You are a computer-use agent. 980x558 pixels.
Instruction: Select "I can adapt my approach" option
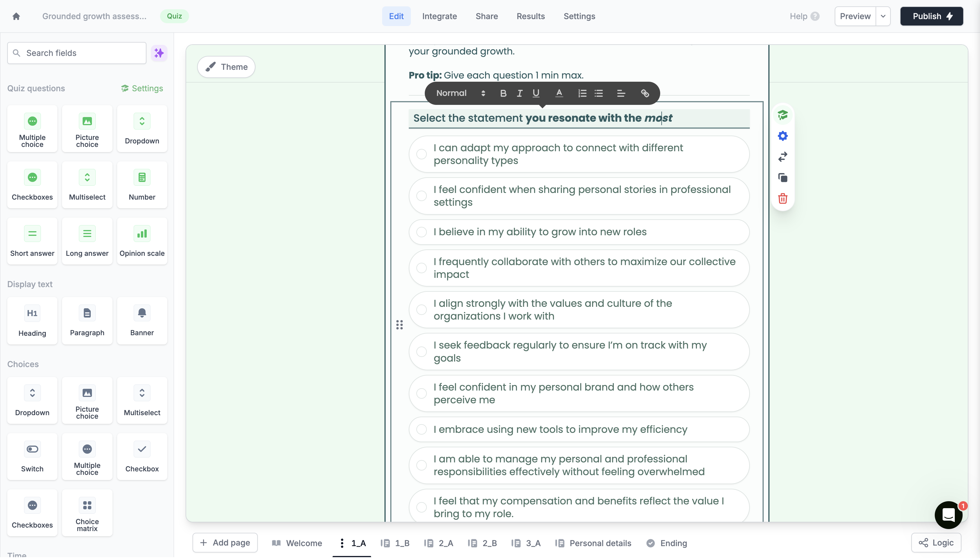pyautogui.click(x=421, y=154)
